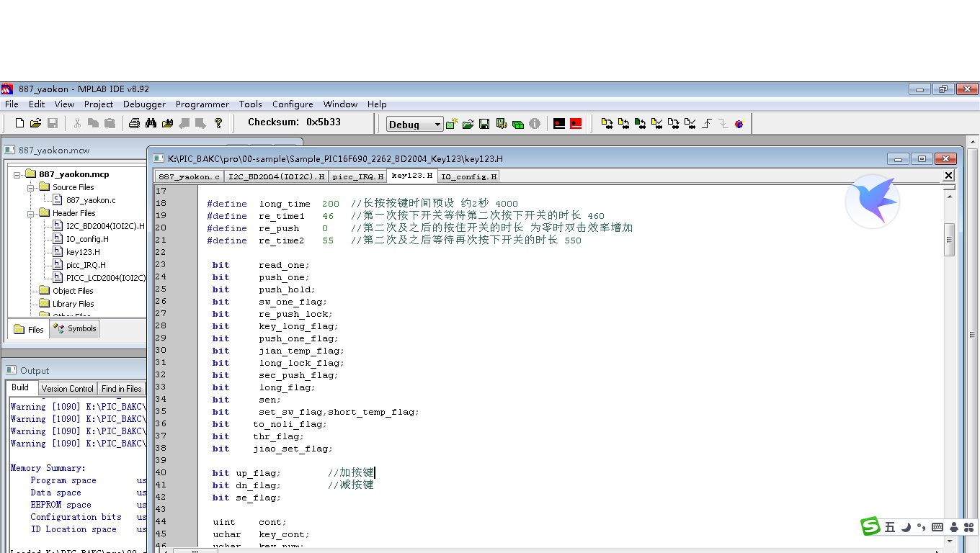Select the Build tab in the Output window
This screenshot has width=980, height=553.
tap(20, 388)
